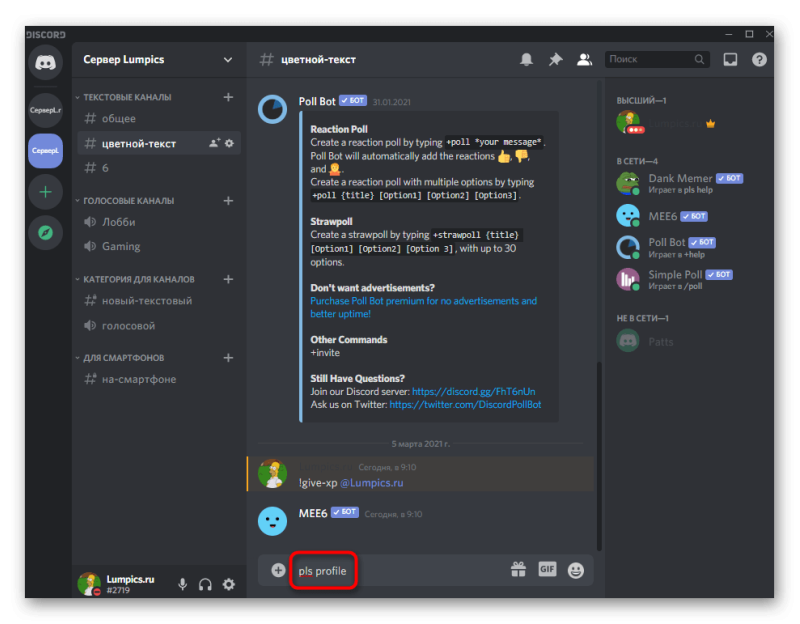Screen dimensions: 800x624
Task: Open notification settings bell icon
Action: (526, 60)
